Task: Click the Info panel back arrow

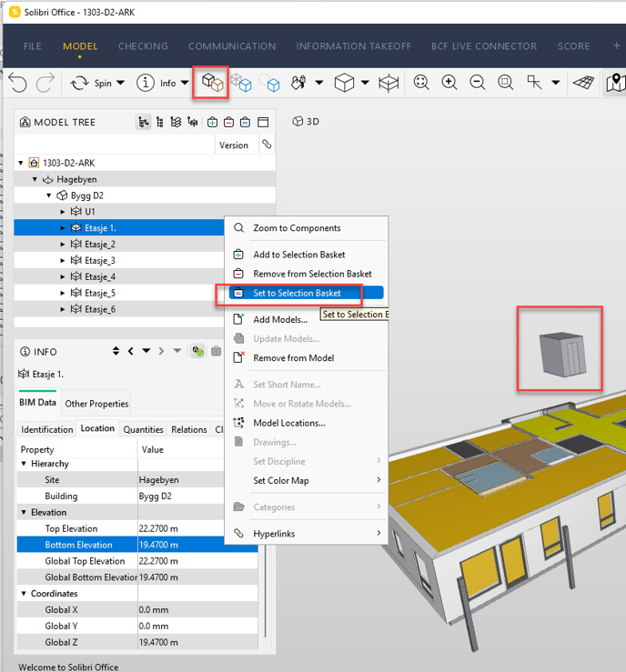Action: point(131,351)
